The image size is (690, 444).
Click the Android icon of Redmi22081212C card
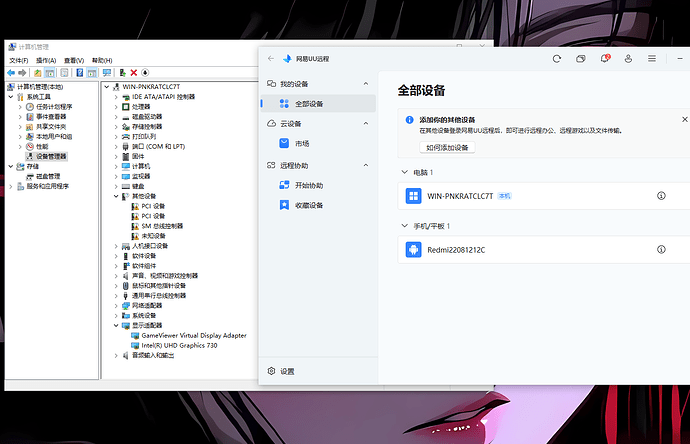[x=413, y=250]
